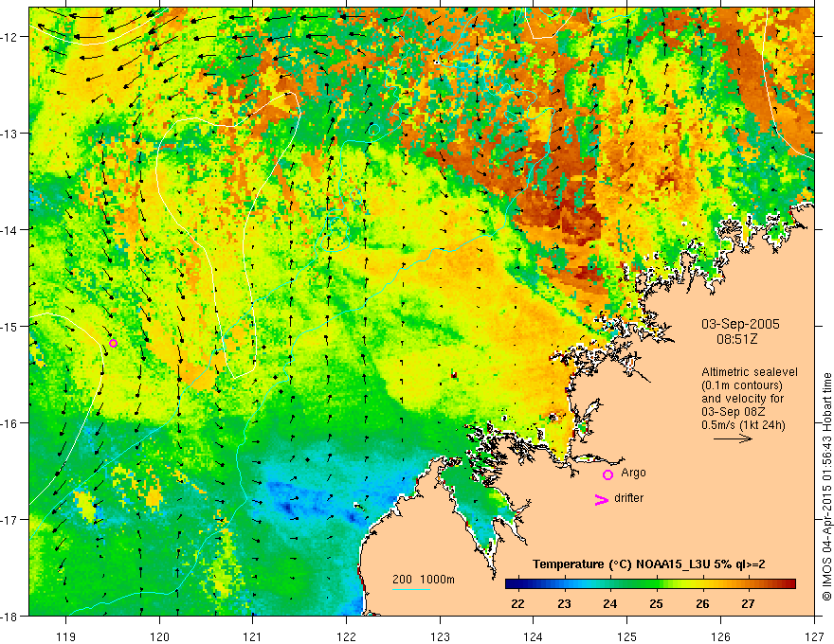Click the Temperature NOAA15_L3U title text
834x644 pixels.
(x=649, y=564)
